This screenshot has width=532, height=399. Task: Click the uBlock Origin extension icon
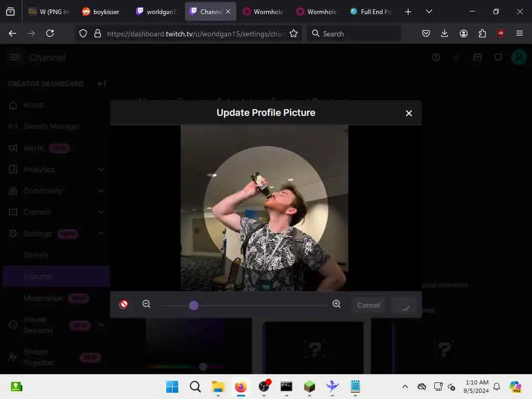tap(501, 33)
